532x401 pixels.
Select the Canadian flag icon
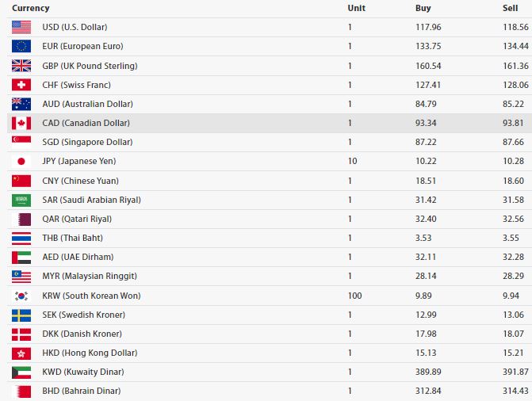pyautogui.click(x=21, y=123)
